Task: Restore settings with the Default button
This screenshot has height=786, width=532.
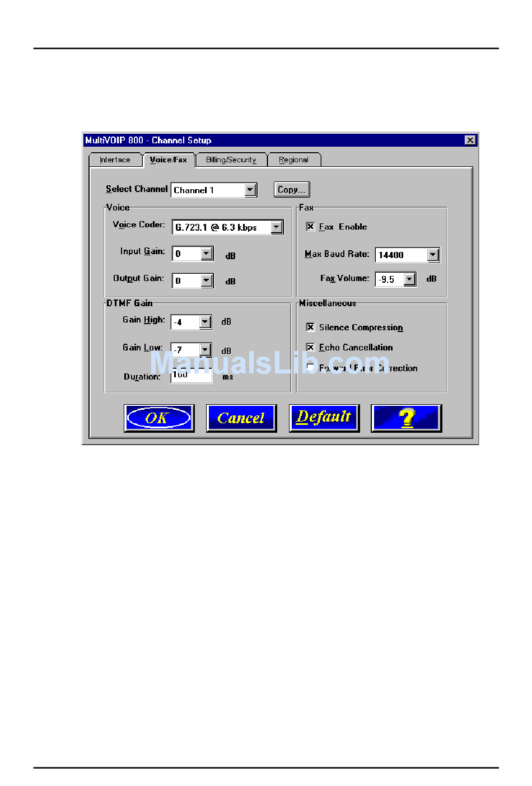Action: [324, 418]
